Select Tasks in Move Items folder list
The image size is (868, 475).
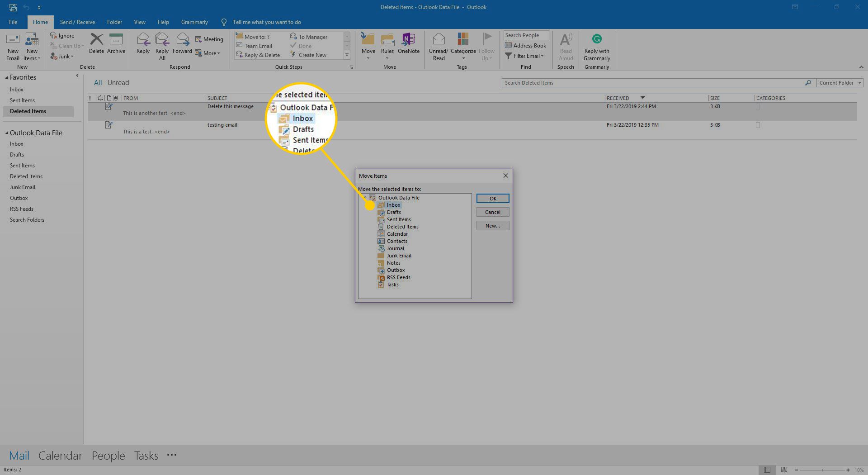(x=392, y=285)
